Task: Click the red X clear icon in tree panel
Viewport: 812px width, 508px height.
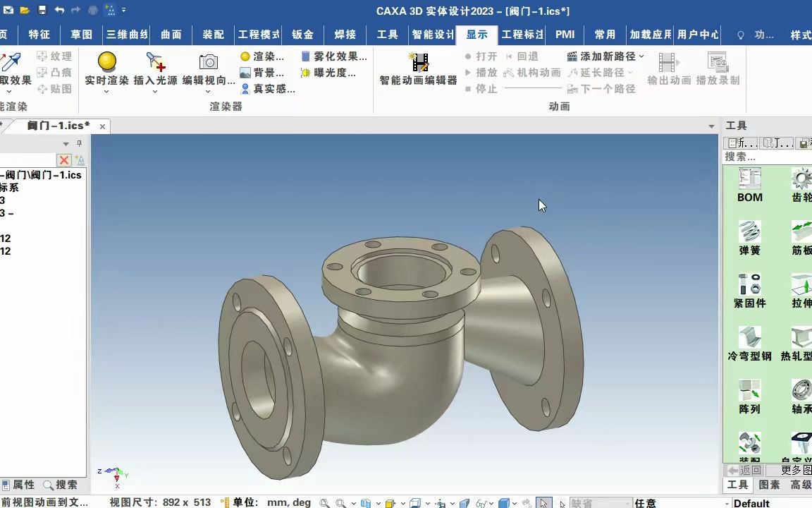Action: coord(63,159)
